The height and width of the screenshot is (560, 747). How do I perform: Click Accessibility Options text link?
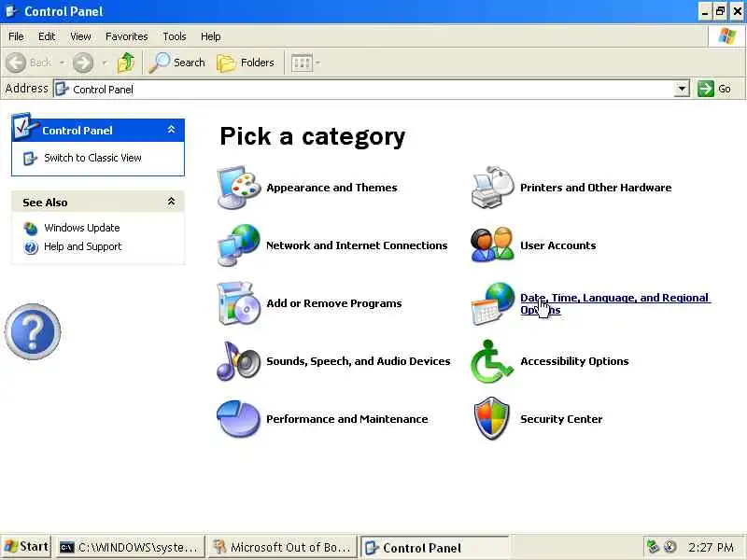click(574, 361)
